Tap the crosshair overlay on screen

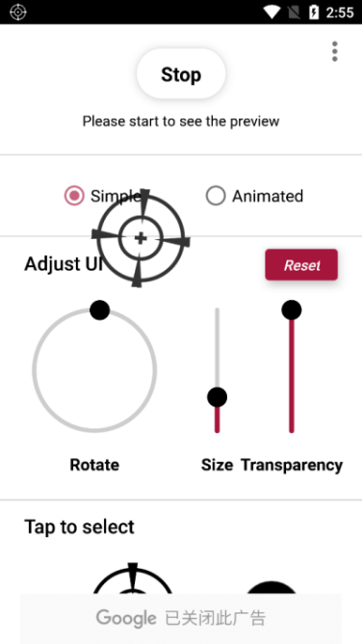coord(141,238)
